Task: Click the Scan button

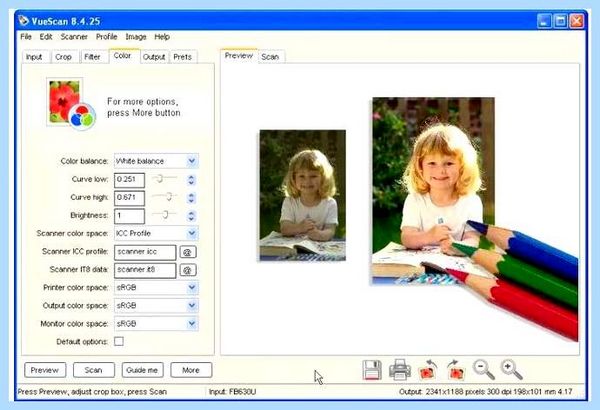Action: pos(93,370)
